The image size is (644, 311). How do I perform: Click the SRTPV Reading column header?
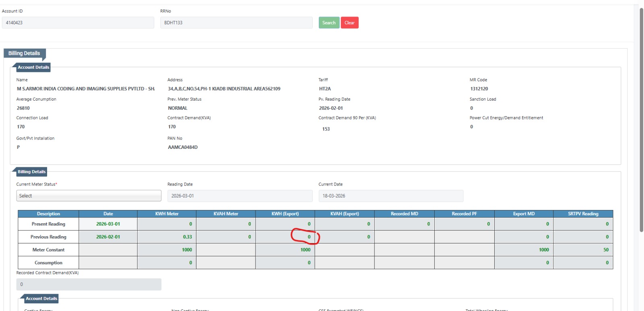click(x=583, y=214)
